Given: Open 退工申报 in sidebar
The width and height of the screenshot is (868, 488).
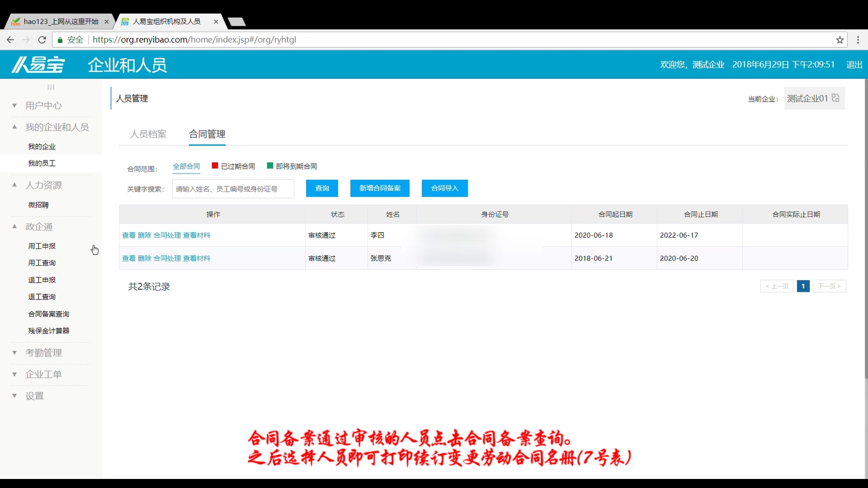Looking at the screenshot, I should click(42, 280).
